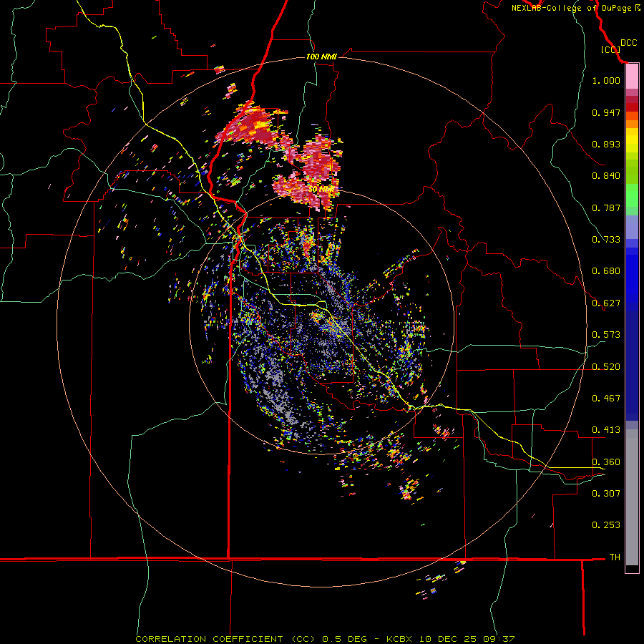The image size is (644, 644).
Task: Select the 0.467 legend value
Action: tap(606, 399)
